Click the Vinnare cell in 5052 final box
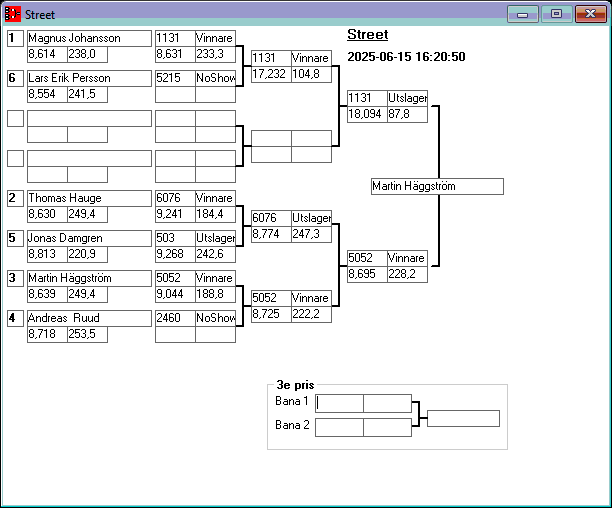This screenshot has width=612, height=508. pyautogui.click(x=407, y=258)
